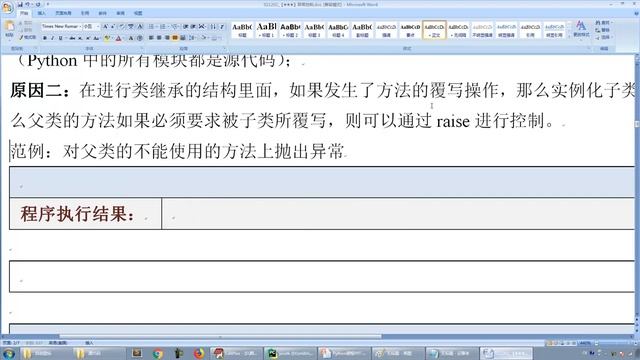Open multilevel list options
This screenshot has width=640, height=360.
pyautogui.click(x=175, y=27)
